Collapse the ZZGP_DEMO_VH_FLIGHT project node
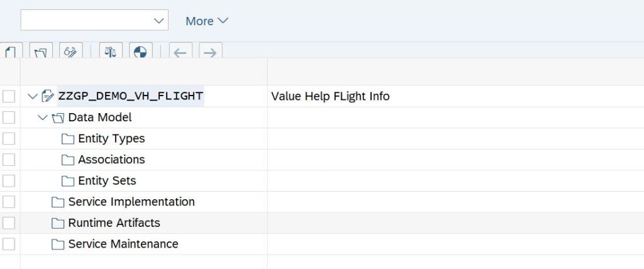Screen dimensions: 644x269 [33, 96]
